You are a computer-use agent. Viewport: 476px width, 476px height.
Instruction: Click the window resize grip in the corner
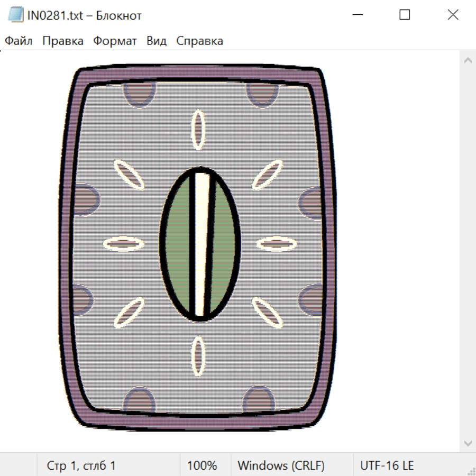pos(471,471)
